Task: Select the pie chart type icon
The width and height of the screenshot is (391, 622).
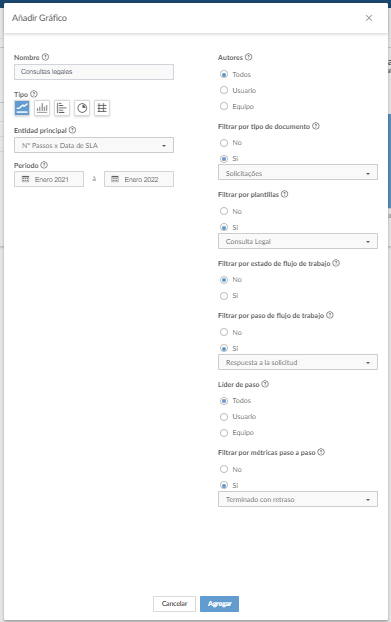Action: tap(82, 108)
